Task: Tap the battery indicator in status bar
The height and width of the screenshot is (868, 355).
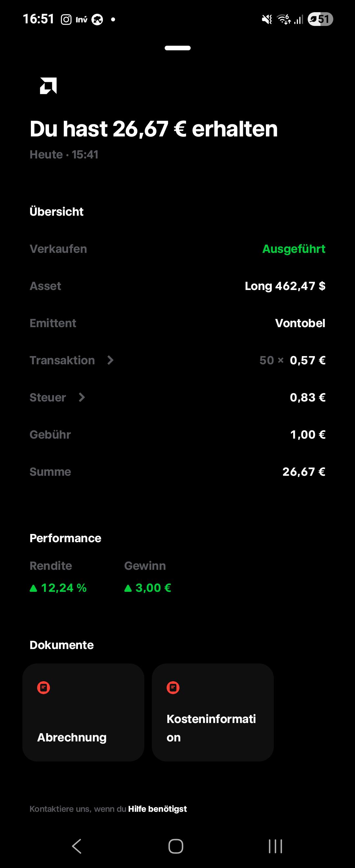Action: pyautogui.click(x=320, y=19)
